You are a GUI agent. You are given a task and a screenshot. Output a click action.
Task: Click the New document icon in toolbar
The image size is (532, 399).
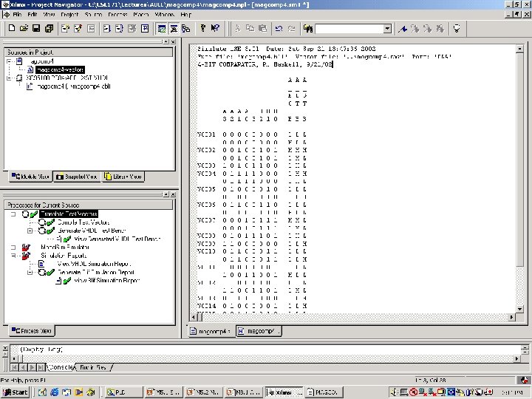12,29
